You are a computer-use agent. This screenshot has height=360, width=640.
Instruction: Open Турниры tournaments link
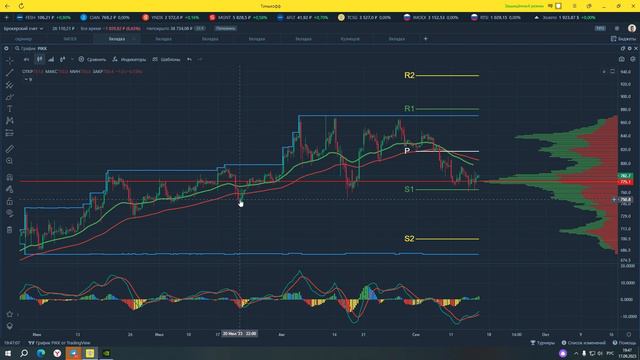542,343
